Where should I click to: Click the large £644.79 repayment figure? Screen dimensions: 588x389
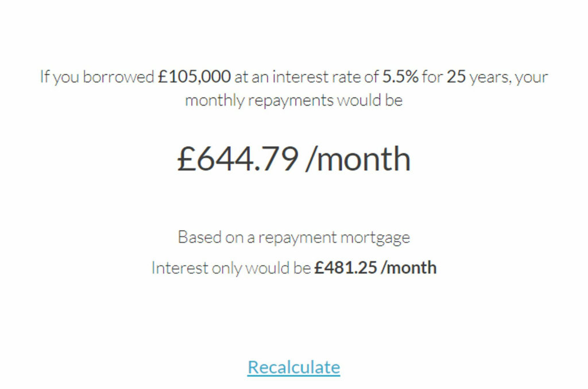(238, 159)
